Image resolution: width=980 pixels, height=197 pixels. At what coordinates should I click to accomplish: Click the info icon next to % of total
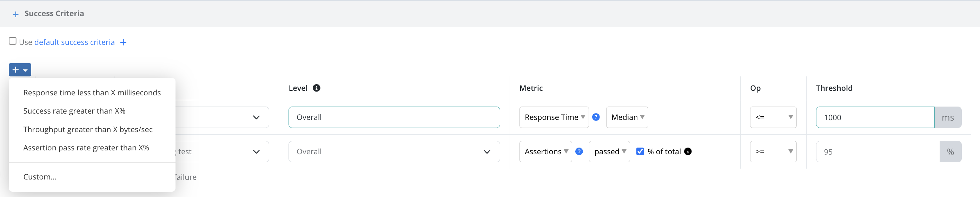pos(688,151)
